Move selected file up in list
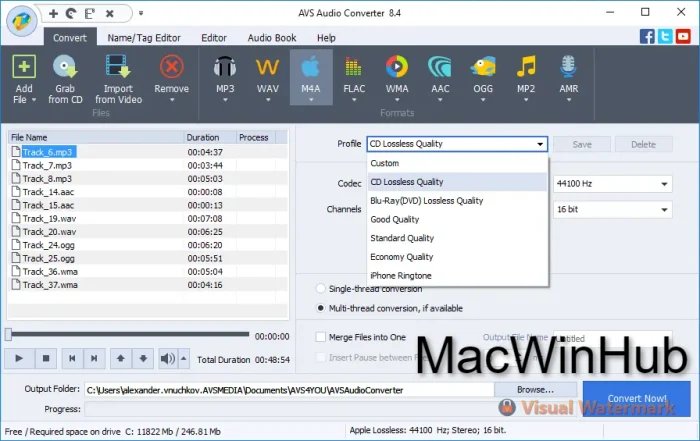700x441 pixels. pos(121,358)
